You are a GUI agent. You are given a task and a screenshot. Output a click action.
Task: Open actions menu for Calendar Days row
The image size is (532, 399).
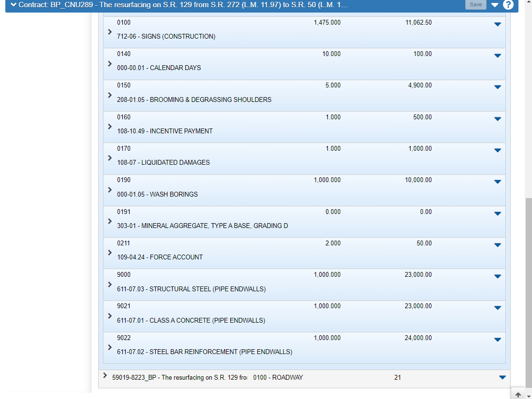click(498, 56)
